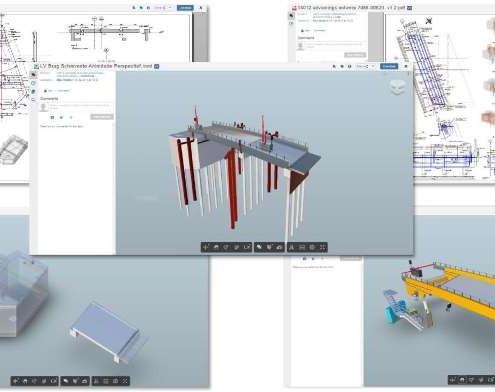Click the fullscreen icon in center 3D toolbar
This screenshot has width=495, height=392.
tap(322, 247)
